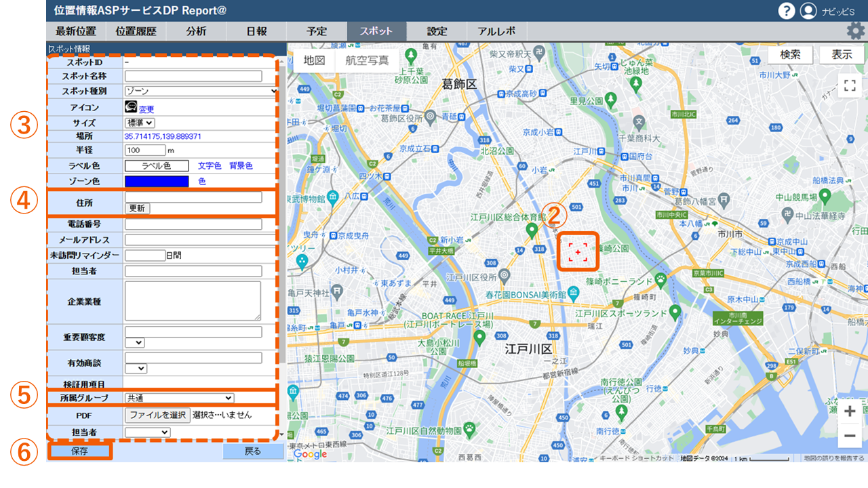Viewport: 868px width, 488px height.
Task: Click the 表示 button on map
Action: point(842,55)
